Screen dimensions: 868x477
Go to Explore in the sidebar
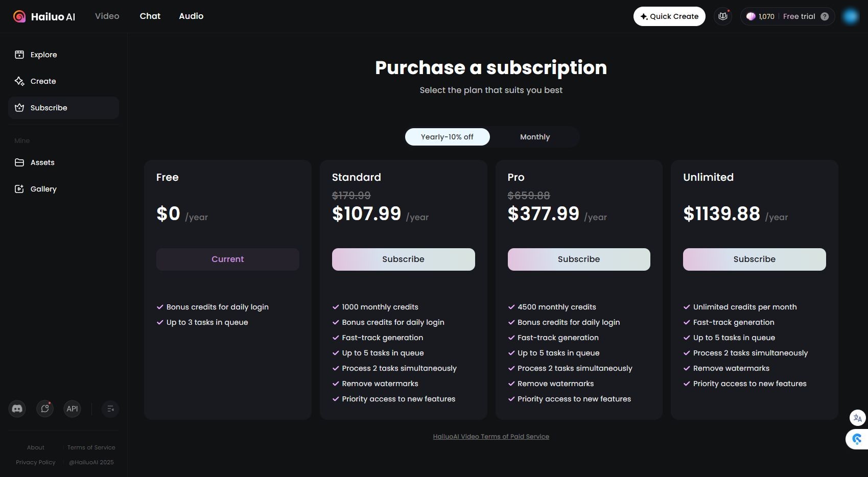pos(43,55)
